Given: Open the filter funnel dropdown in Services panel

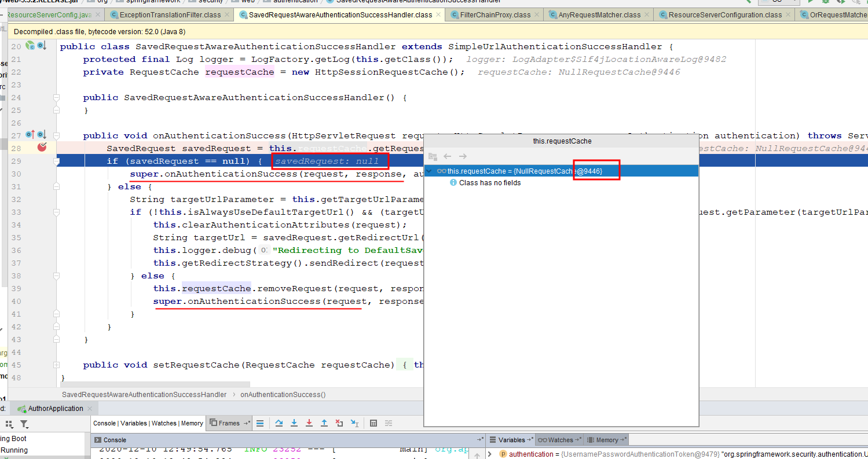Looking at the screenshot, I should (23, 424).
